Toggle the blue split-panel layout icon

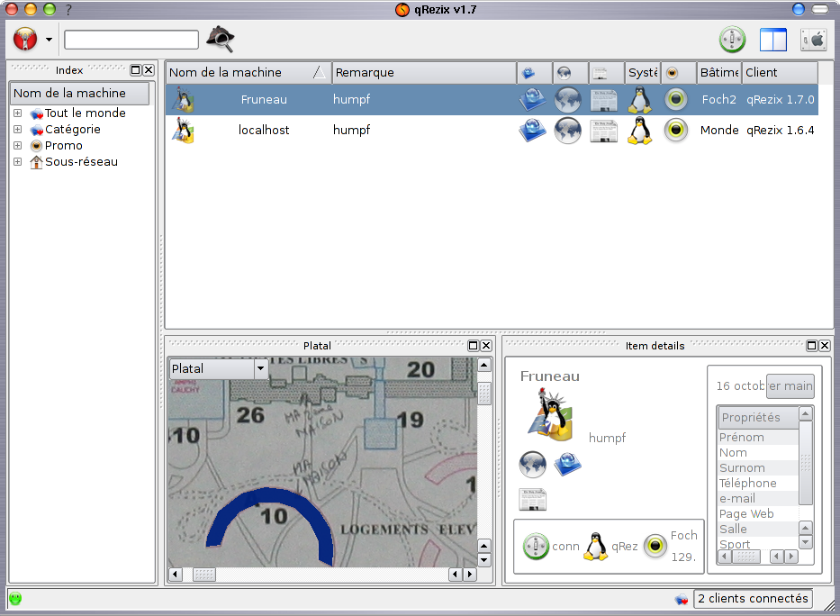(773, 40)
